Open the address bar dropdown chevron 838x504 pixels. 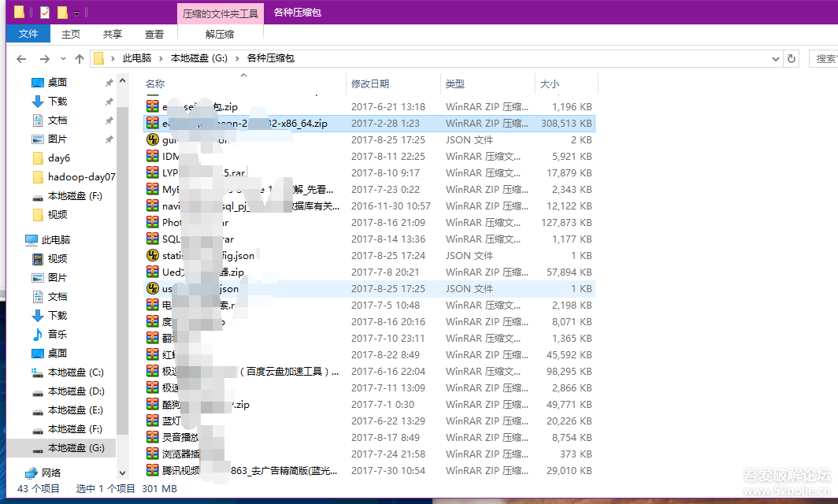(x=775, y=58)
